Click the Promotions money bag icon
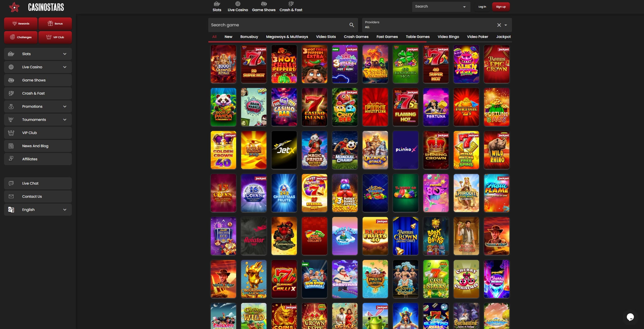Viewport: 644px width, 329px height. (x=11, y=106)
